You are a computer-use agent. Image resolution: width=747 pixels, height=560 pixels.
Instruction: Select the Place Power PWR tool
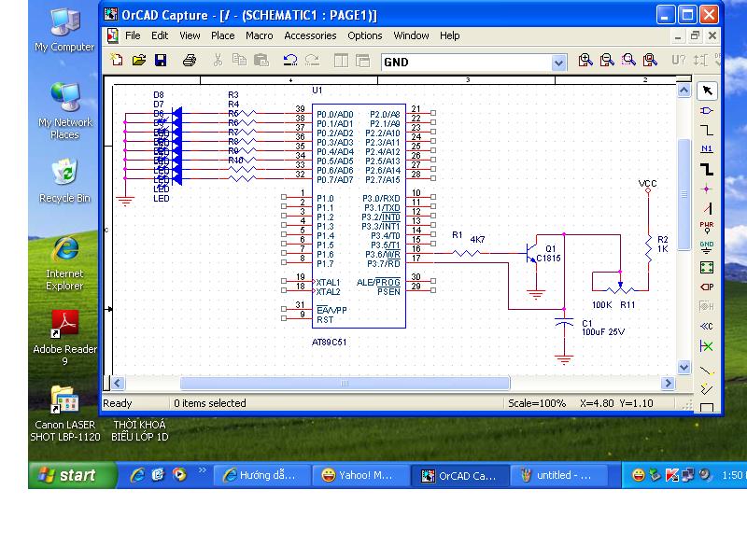[707, 228]
